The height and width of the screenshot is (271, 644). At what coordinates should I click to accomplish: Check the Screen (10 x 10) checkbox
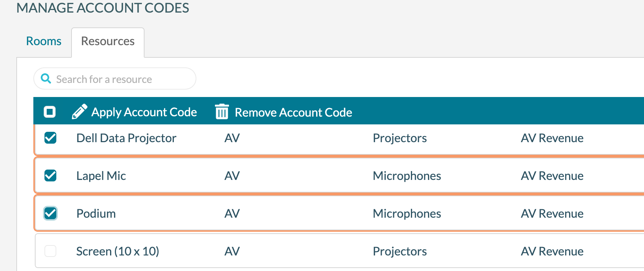[50, 251]
